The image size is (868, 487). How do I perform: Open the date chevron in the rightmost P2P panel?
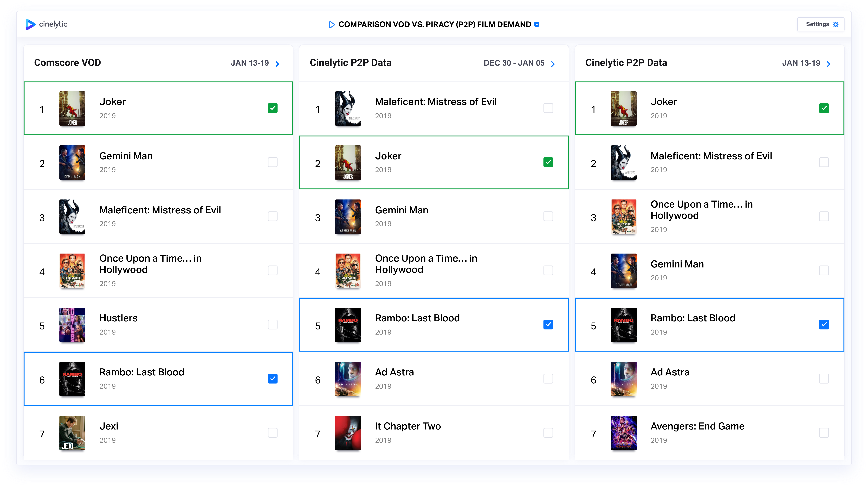tap(829, 64)
